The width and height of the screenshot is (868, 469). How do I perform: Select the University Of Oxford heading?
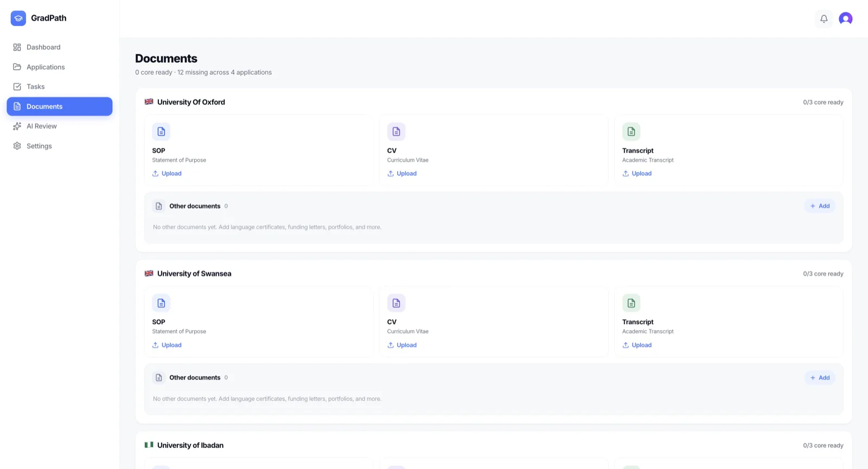(x=191, y=102)
